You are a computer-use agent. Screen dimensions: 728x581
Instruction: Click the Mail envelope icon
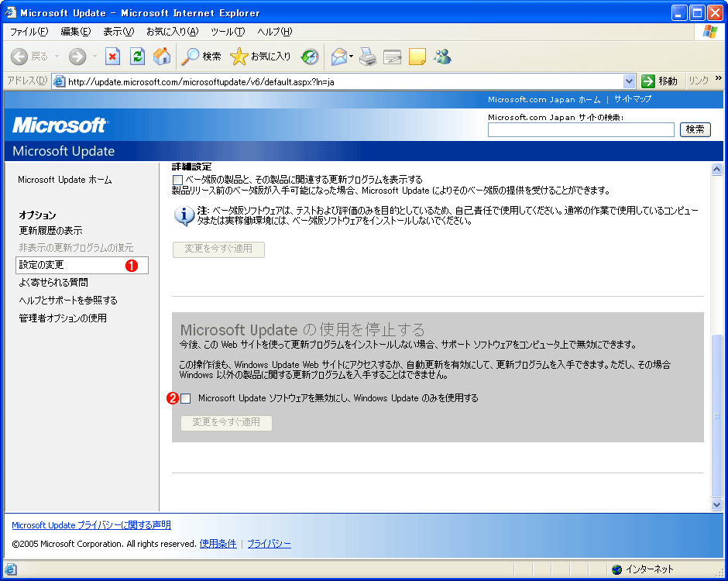(x=339, y=57)
